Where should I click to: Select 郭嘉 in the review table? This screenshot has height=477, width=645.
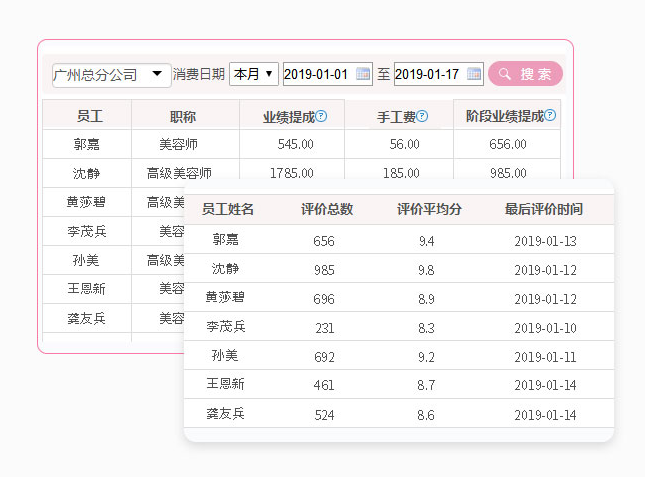(227, 240)
